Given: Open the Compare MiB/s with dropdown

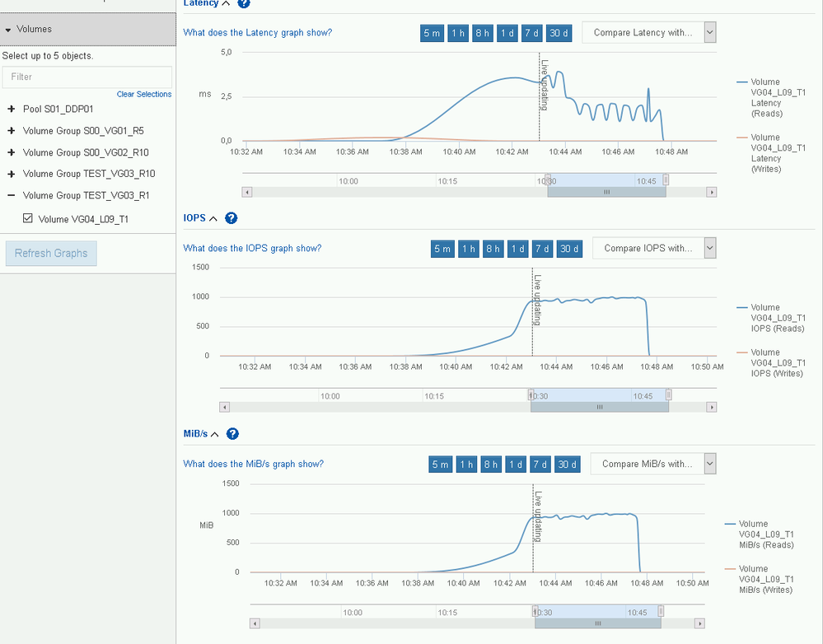Looking at the screenshot, I should coord(653,464).
